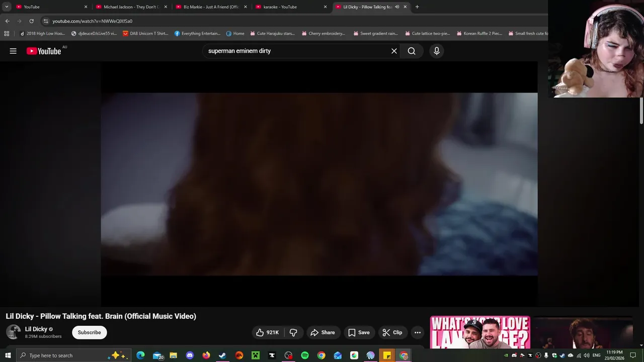Viewport: 644px width, 362px height.
Task: Clear the search box with the X
Action: 394,51
